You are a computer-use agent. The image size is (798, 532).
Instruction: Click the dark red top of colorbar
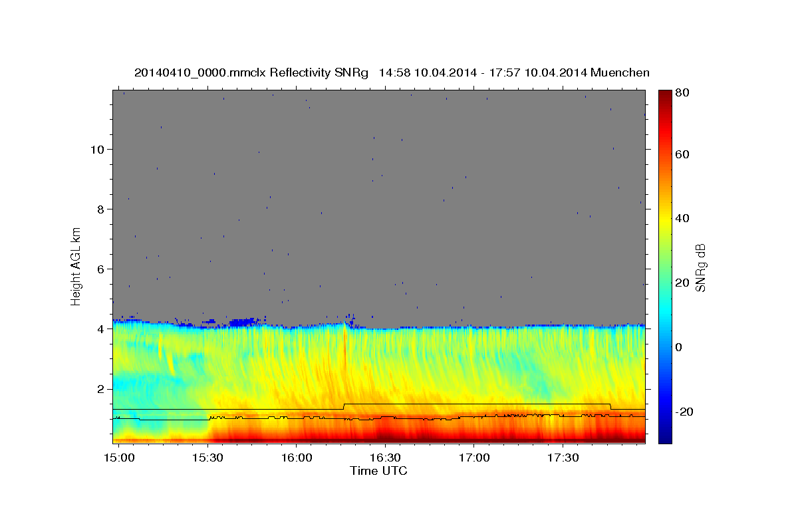coord(665,95)
